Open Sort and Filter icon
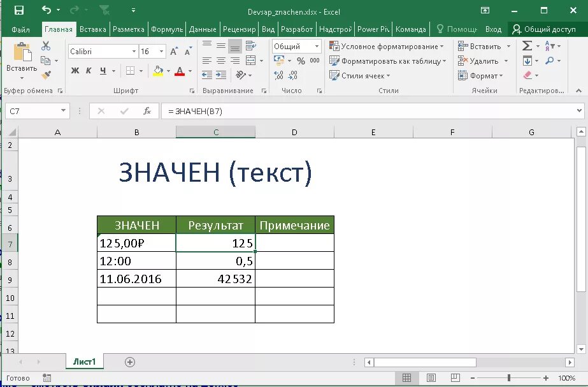 pos(549,46)
